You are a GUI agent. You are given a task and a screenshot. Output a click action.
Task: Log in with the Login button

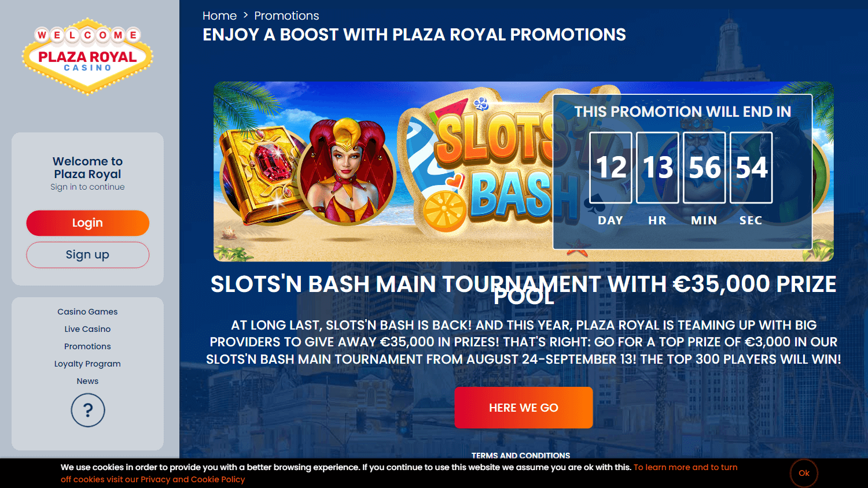tap(87, 223)
